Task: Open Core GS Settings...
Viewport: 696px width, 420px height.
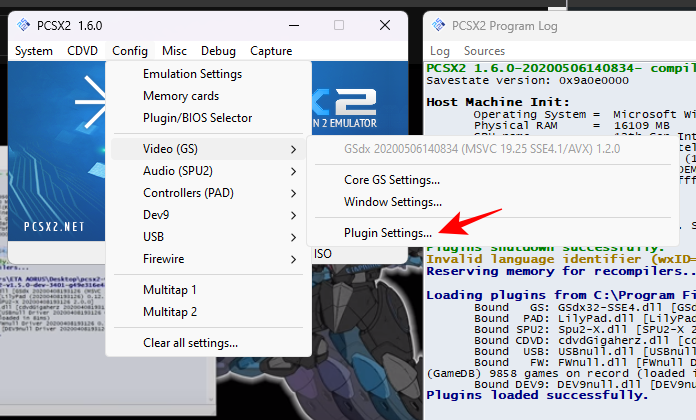Action: (392, 180)
